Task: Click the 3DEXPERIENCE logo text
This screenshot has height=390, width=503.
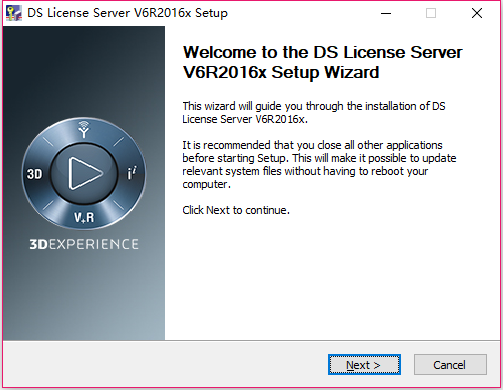Action: tap(84, 244)
